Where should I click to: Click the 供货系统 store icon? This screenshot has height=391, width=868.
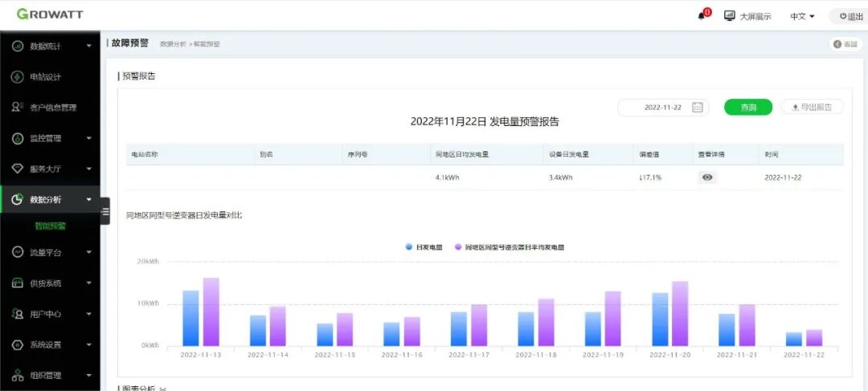coord(17,283)
